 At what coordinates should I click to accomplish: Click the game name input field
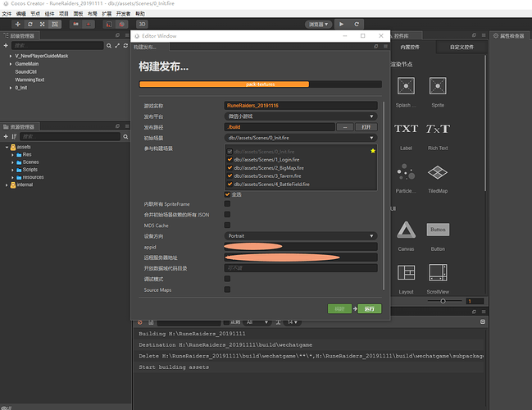point(301,106)
